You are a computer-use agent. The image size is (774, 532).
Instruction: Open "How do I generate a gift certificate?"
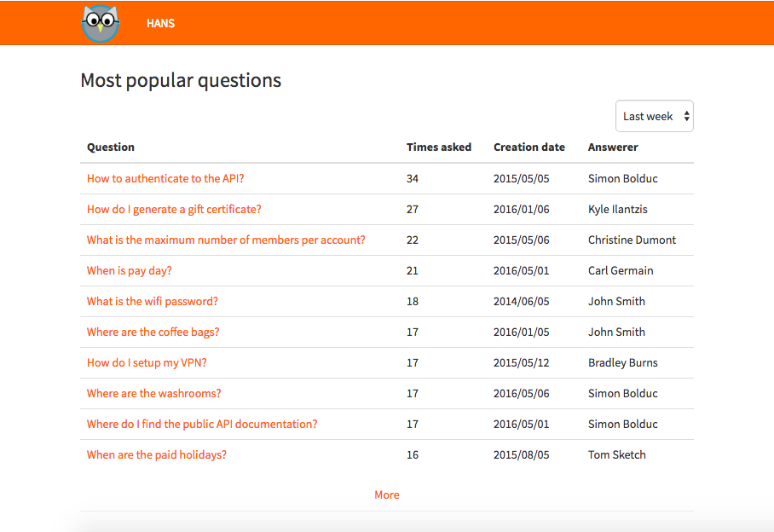tap(174, 209)
